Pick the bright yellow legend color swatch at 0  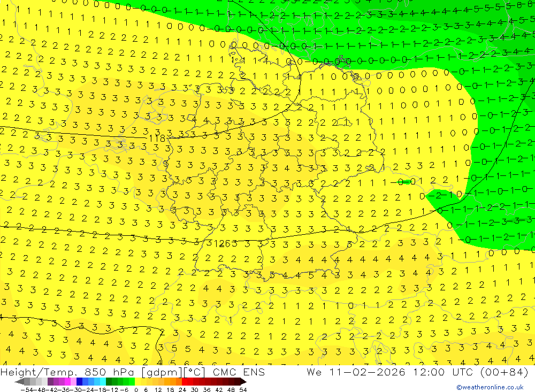[137, 381]
